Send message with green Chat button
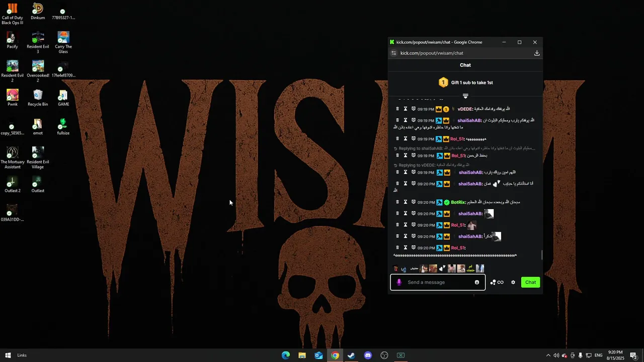Viewport: 644px width, 362px height. 531,283
